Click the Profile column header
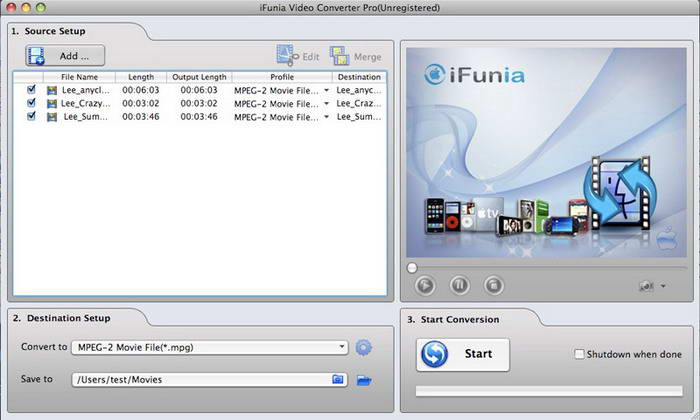The image size is (700, 420). [282, 77]
